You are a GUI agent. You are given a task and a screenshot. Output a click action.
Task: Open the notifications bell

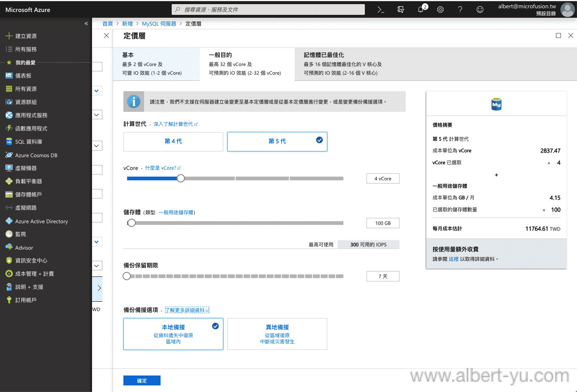[421, 9]
